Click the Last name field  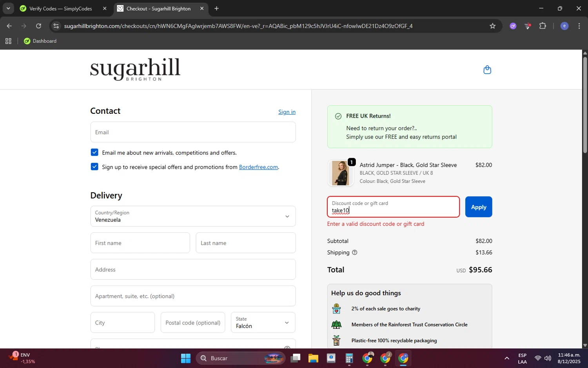pyautogui.click(x=245, y=243)
